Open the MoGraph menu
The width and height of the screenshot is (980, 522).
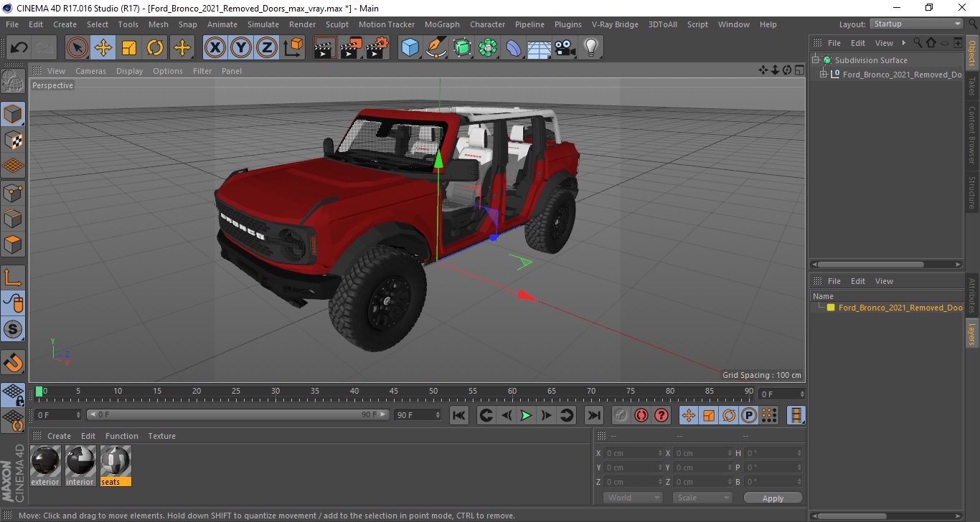442,24
